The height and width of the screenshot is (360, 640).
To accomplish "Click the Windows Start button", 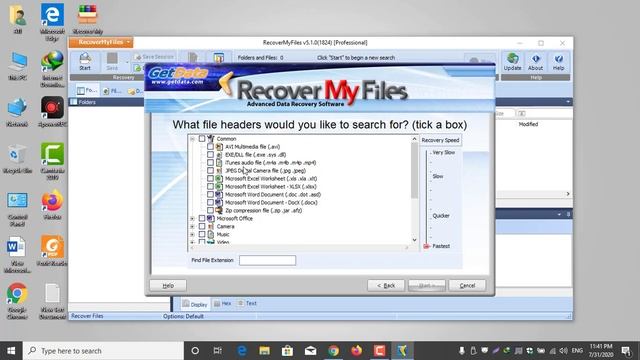I will click(11, 351).
